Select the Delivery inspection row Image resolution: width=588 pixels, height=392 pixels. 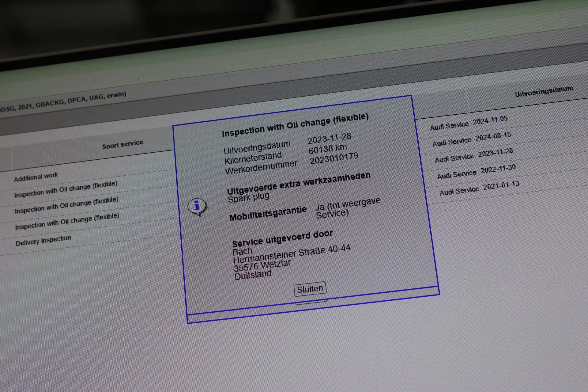coord(43,241)
